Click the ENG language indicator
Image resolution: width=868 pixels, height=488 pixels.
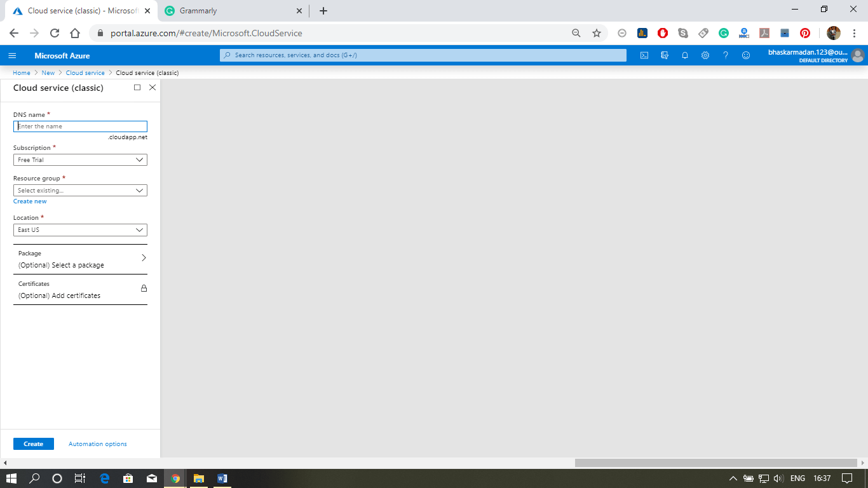coord(797,478)
